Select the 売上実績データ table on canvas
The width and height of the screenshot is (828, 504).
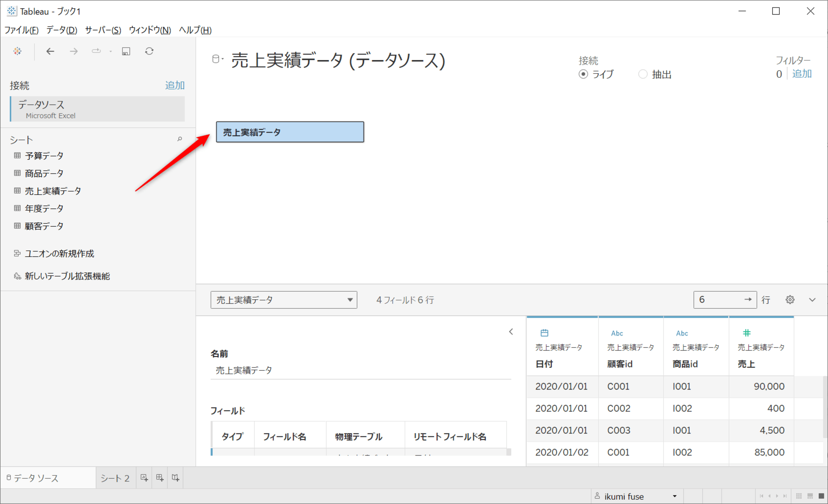pos(290,132)
